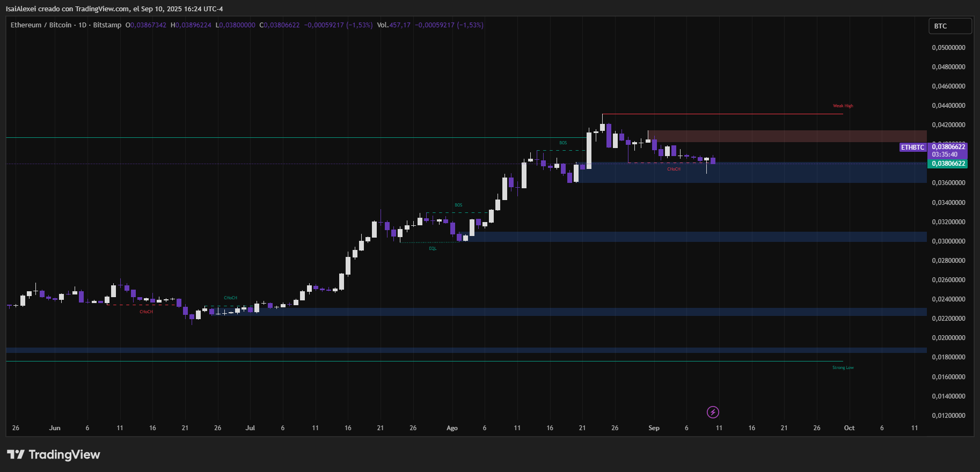Click the EQL label under the dotted line
This screenshot has height=472, width=980.
point(433,248)
